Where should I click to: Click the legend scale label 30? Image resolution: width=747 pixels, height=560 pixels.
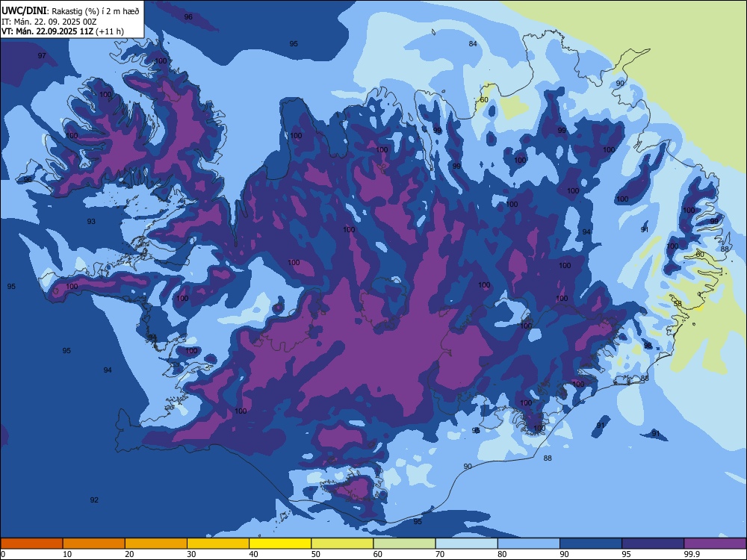coord(191,554)
